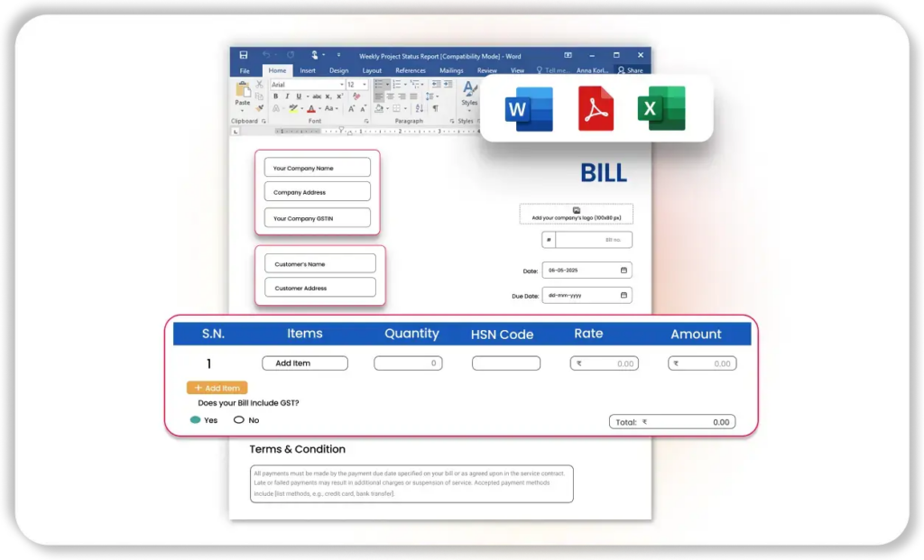The height and width of the screenshot is (560, 924).
Task: Click the Paste clipboard icon
Action: click(x=243, y=92)
